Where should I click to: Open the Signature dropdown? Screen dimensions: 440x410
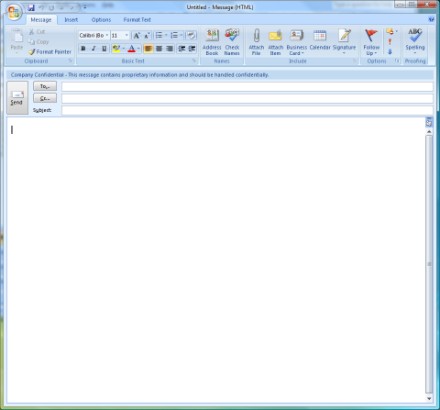coord(344,41)
